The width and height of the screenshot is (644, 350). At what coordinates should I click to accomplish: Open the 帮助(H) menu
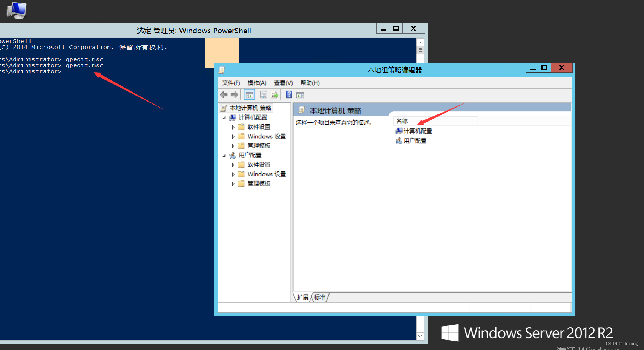tap(310, 83)
